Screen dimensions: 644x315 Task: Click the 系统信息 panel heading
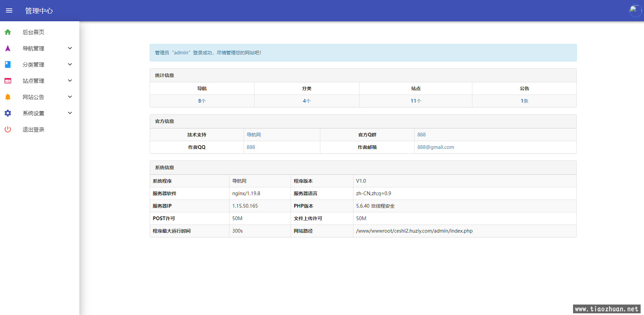(363, 167)
